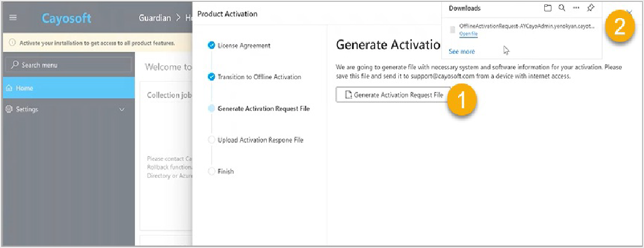Click the Home icon in sidebar
Screen dimensions: 644x248
point(10,88)
